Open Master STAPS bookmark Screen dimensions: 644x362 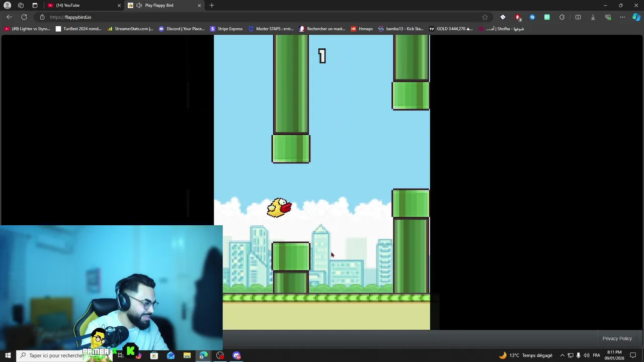[271, 29]
